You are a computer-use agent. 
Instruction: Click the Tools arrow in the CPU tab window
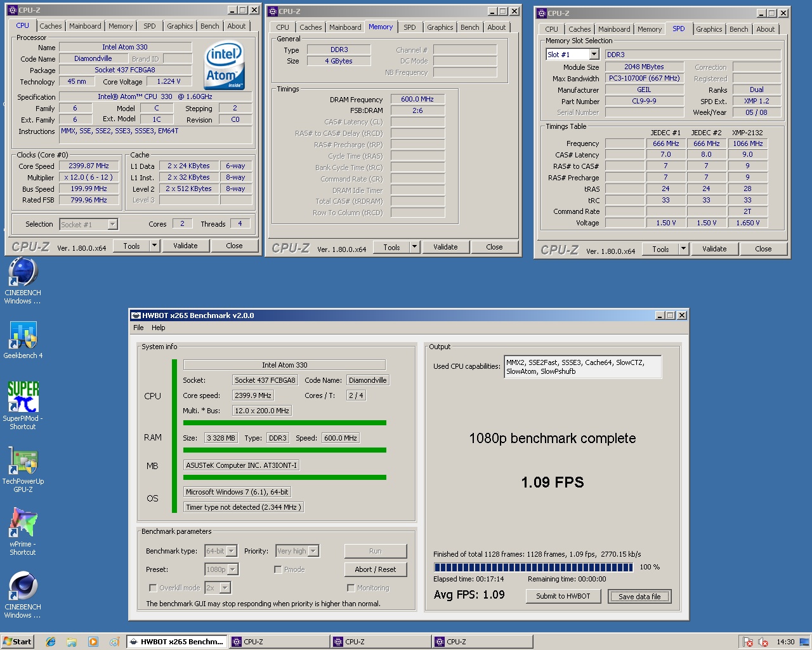(154, 246)
